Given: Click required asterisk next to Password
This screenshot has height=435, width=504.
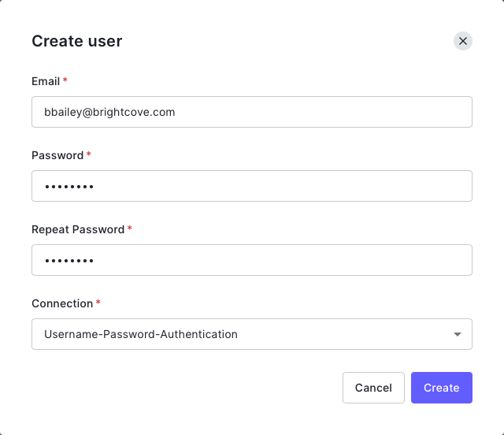Looking at the screenshot, I should point(89,154).
